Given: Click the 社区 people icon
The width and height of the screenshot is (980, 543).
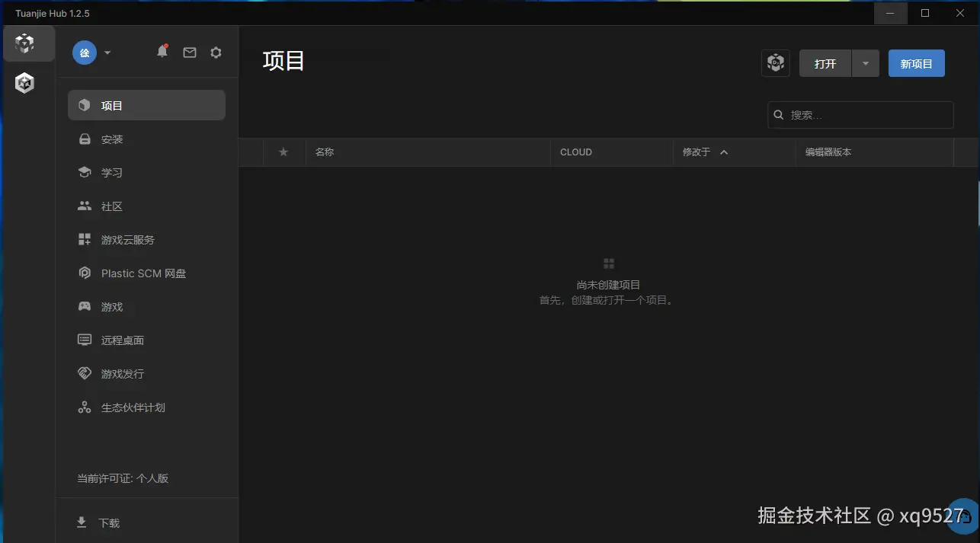Looking at the screenshot, I should (x=85, y=206).
